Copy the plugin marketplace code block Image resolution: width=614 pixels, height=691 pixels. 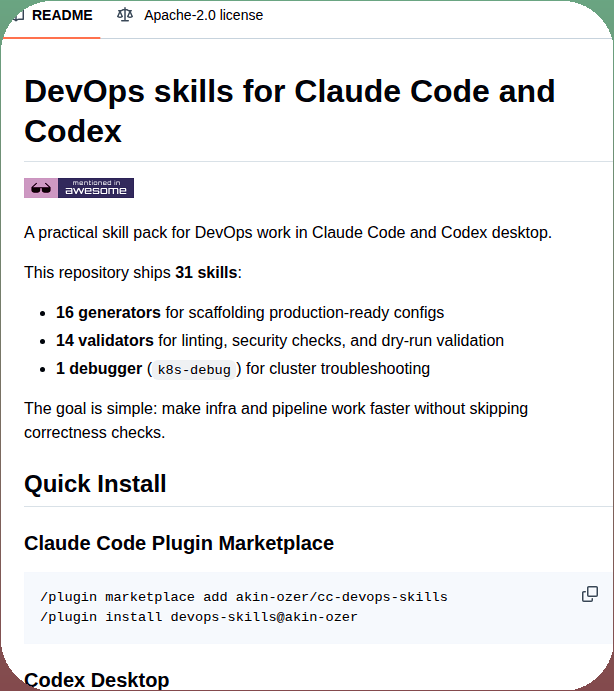[590, 594]
